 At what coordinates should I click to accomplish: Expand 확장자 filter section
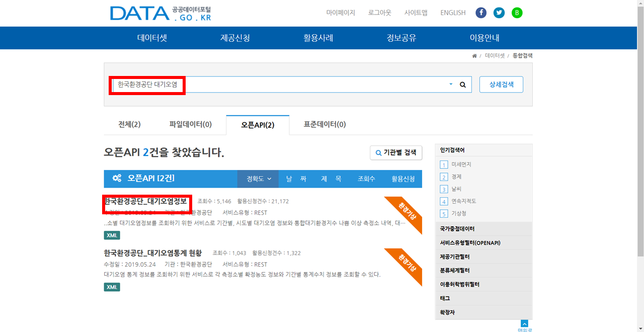(x=483, y=312)
